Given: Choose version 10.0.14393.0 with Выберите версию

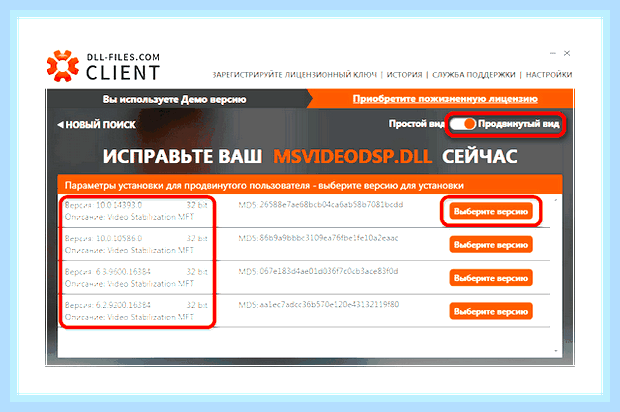Looking at the screenshot, I should click(x=491, y=212).
